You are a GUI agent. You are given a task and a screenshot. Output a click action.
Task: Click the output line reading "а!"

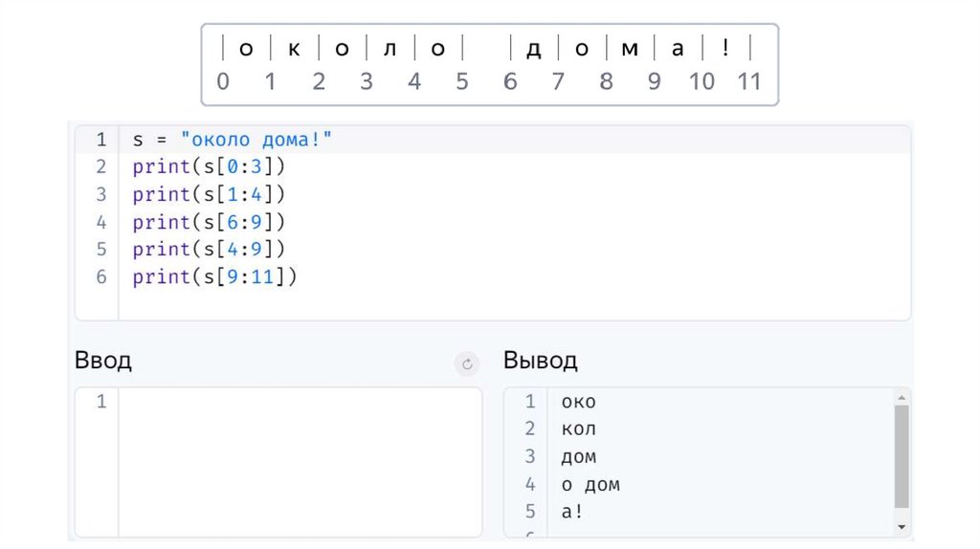point(572,512)
